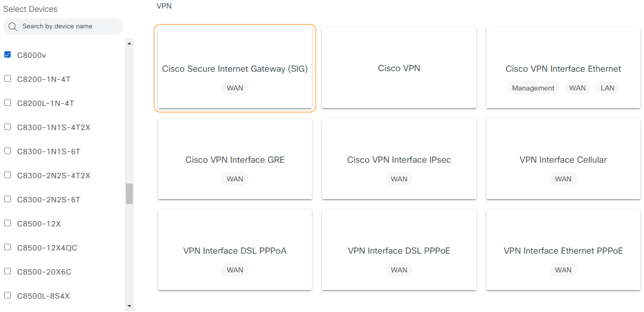Select the VPN Interface DSL PPPoA card

(235, 250)
